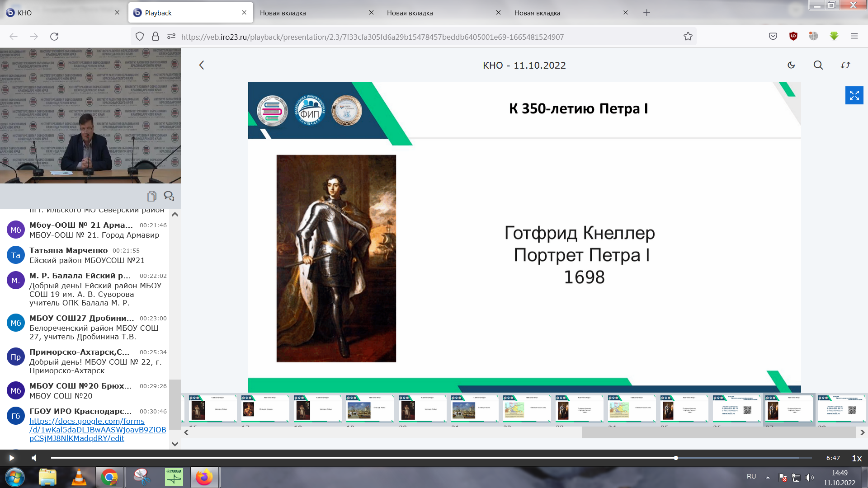This screenshot has width=868, height=488.
Task: Open the notes panel icon
Action: coord(151,196)
